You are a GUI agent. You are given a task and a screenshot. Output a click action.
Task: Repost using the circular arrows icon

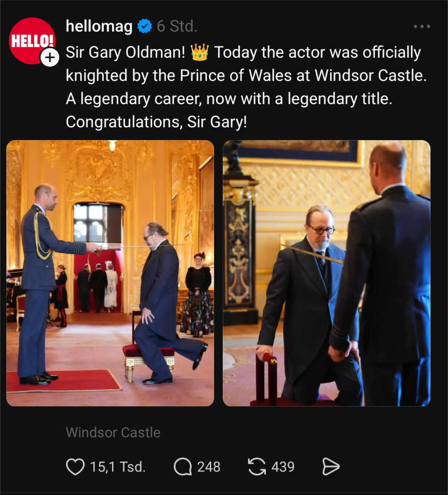tap(256, 466)
